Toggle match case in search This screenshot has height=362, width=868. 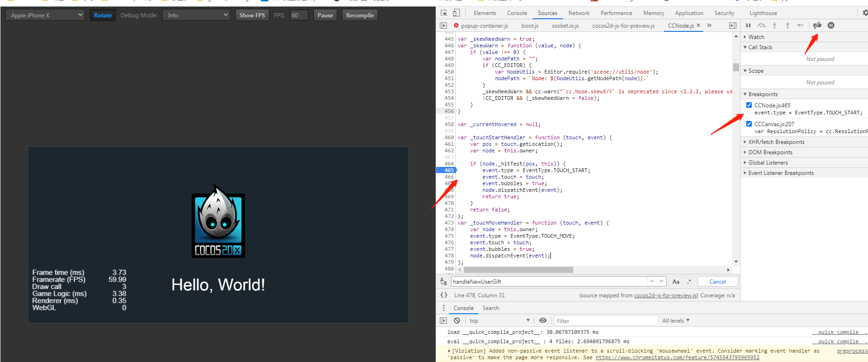pyautogui.click(x=676, y=282)
